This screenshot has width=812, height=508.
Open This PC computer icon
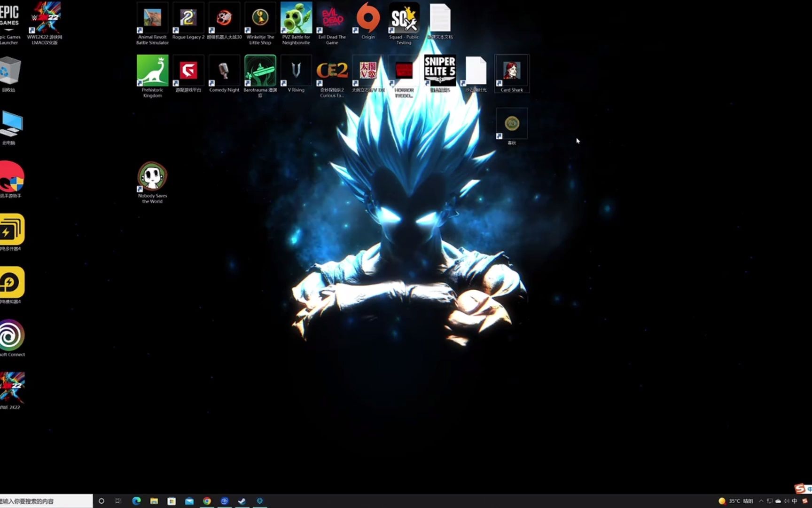(x=10, y=127)
